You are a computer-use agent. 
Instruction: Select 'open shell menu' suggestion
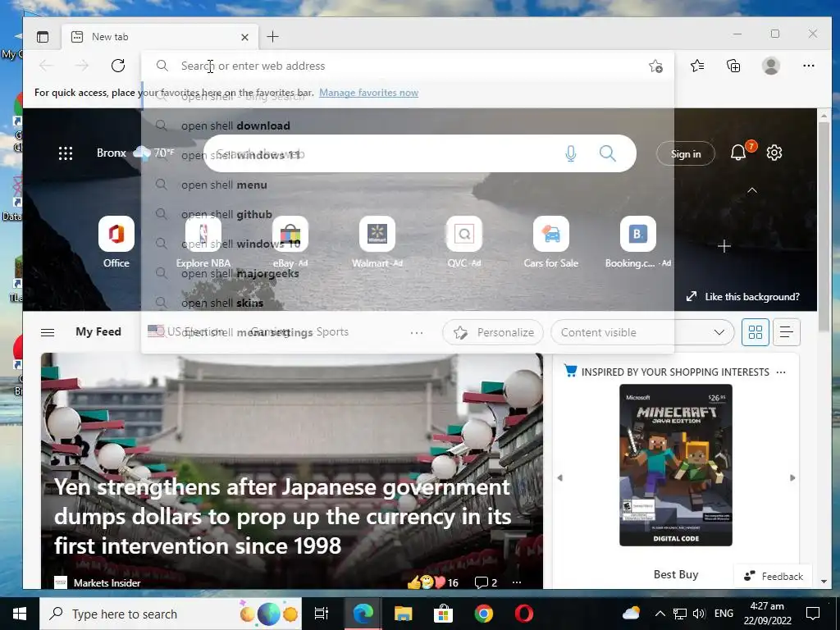click(x=407, y=185)
